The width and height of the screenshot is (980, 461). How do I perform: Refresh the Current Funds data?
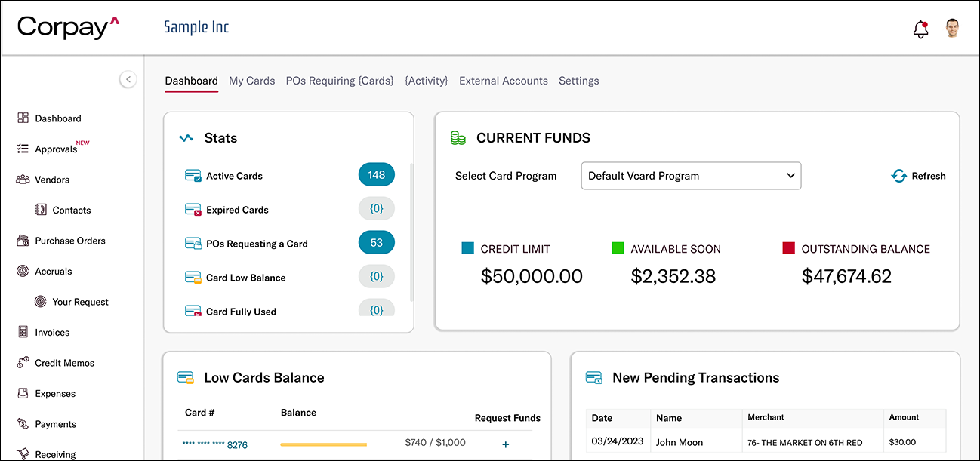[x=918, y=176]
